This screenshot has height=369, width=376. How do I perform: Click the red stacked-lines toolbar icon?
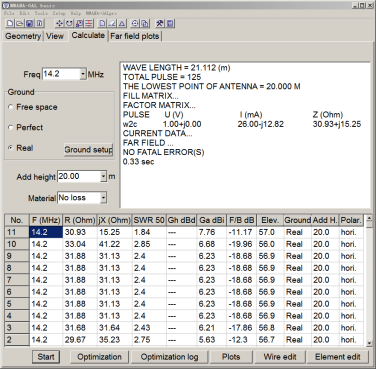coord(89,23)
